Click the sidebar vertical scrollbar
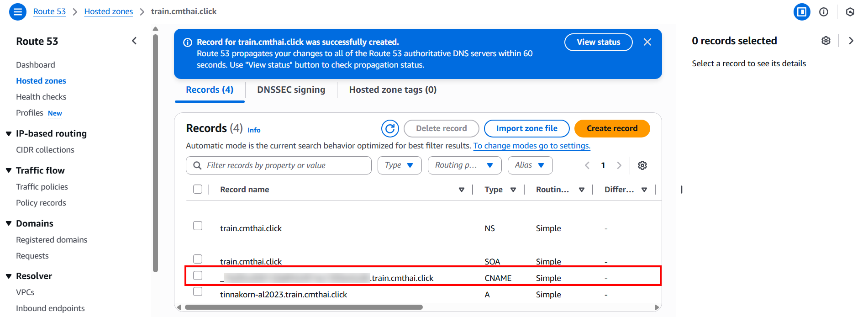The height and width of the screenshot is (317, 868). (155, 153)
